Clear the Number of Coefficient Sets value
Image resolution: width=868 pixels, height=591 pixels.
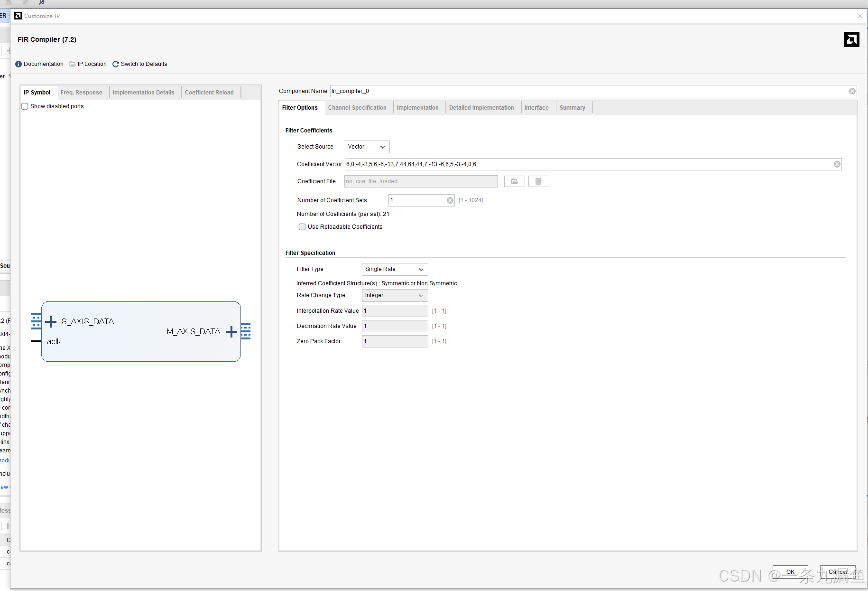point(450,200)
